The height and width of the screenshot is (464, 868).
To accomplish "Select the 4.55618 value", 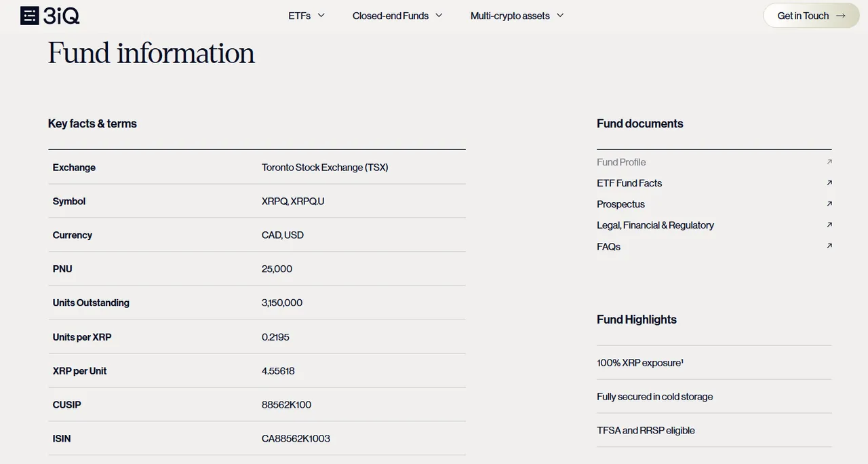I will tap(278, 371).
